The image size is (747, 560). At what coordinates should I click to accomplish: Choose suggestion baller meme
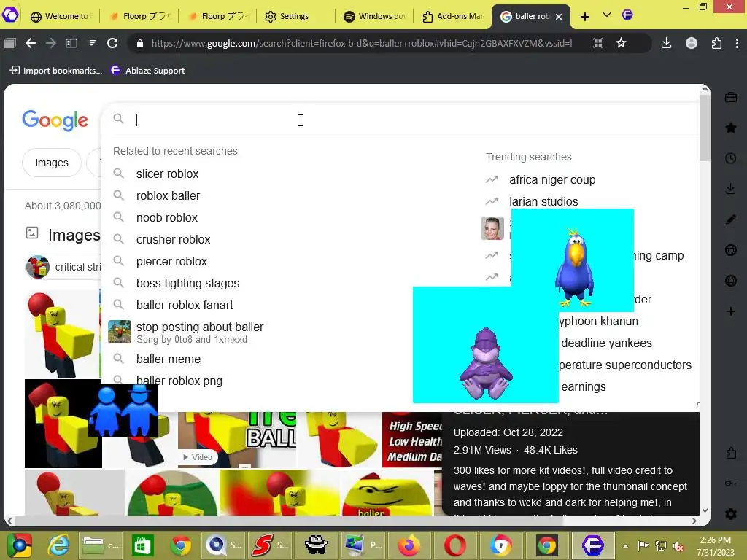click(169, 359)
